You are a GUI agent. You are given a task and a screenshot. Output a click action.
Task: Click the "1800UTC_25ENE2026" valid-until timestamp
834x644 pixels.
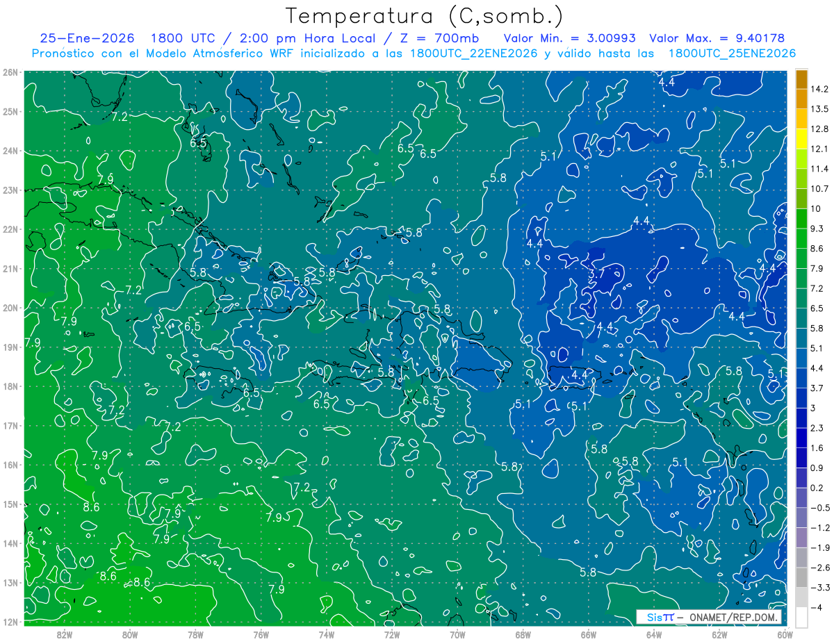(731, 53)
